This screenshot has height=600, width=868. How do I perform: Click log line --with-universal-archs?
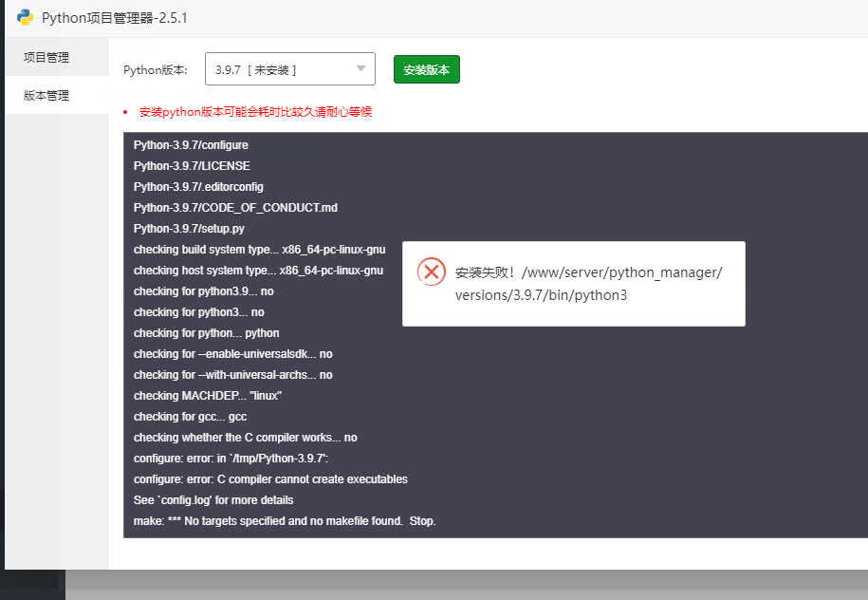point(232,375)
